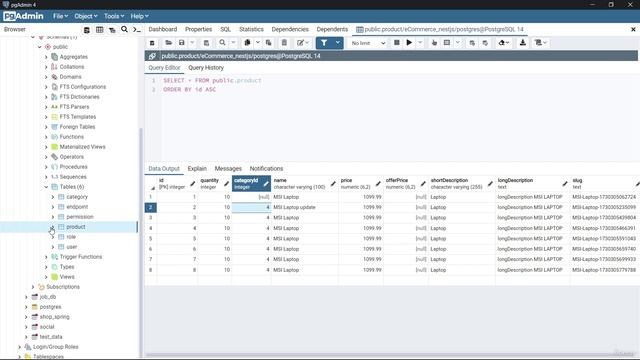Click the Macros icon in query toolbar
The image size is (640, 360).
(540, 43)
